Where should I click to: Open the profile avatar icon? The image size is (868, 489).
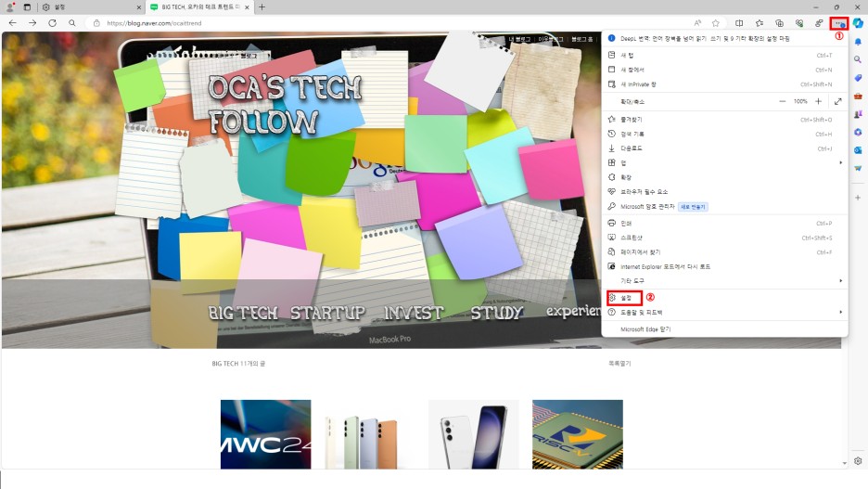(x=10, y=7)
